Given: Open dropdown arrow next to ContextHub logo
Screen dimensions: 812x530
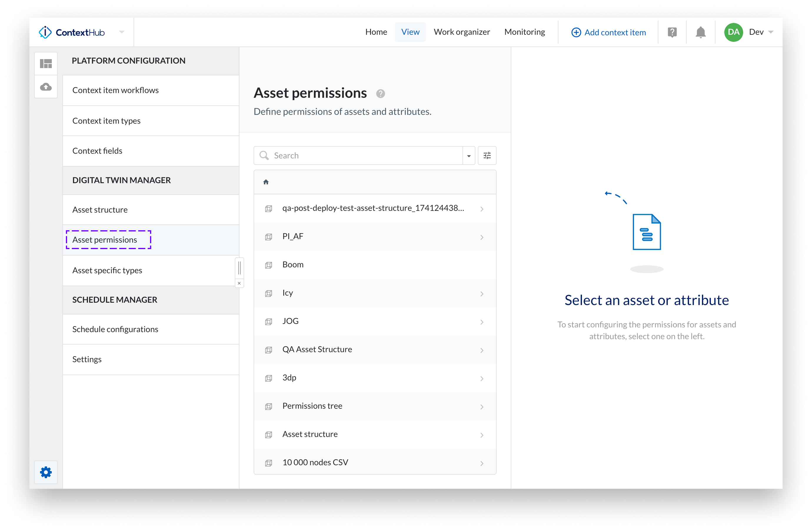Looking at the screenshot, I should (x=122, y=32).
